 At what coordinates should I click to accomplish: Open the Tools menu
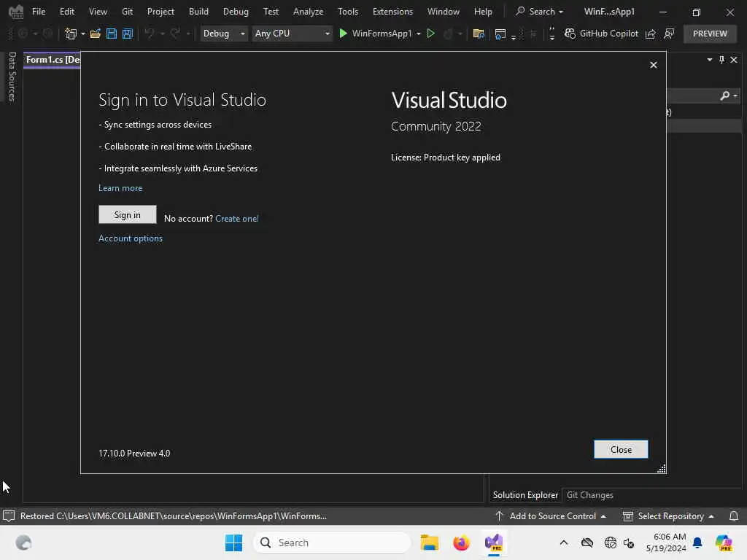348,12
